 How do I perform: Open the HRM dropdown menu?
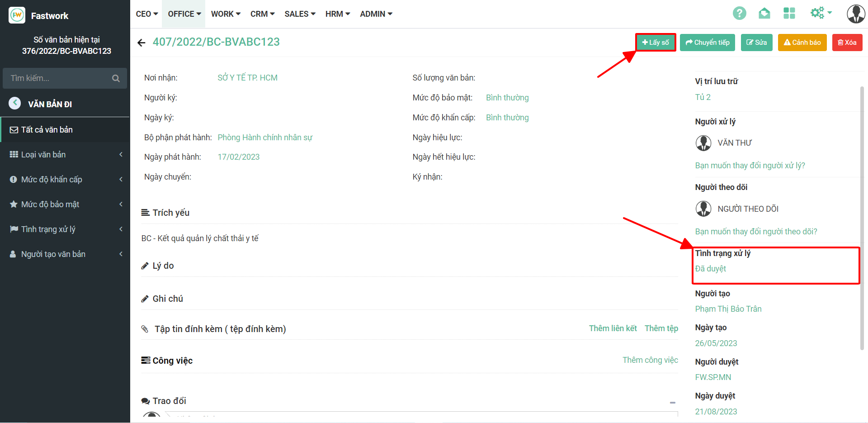337,14
